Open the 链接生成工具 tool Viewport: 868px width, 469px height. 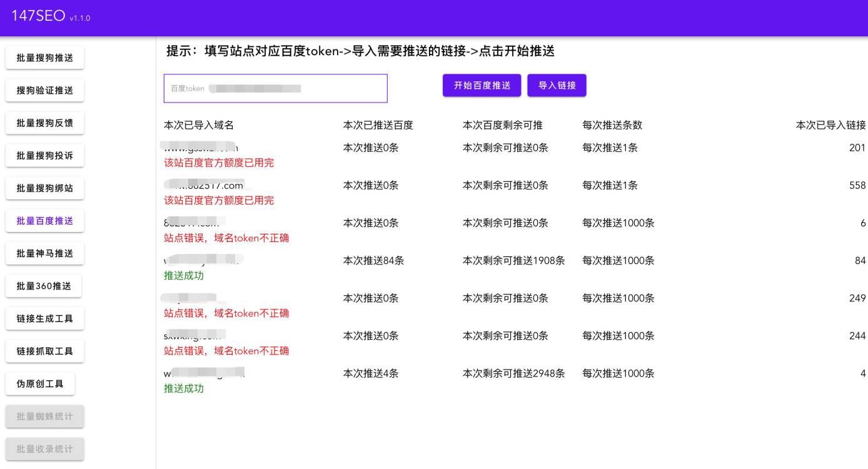44,318
